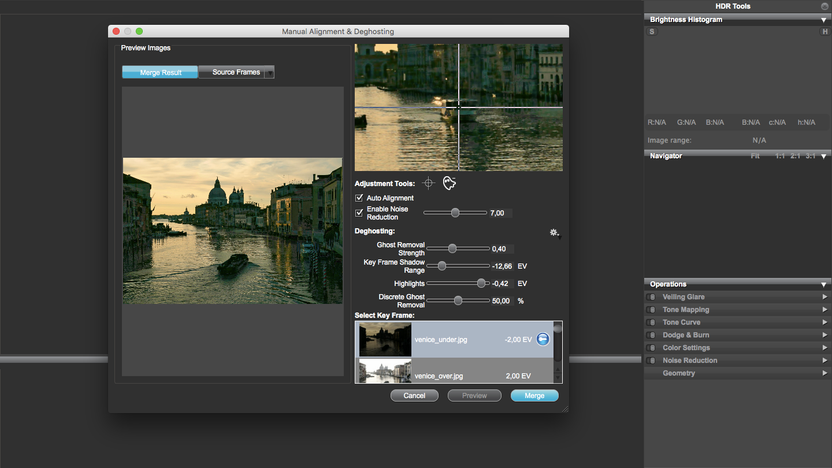The image size is (832, 468).
Task: Click the S button in Brightness Histogram
Action: [652, 32]
